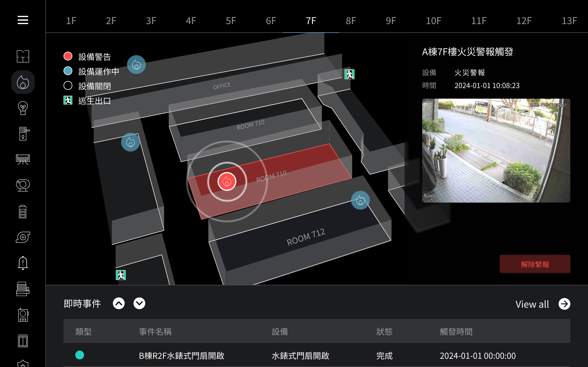Open the air conditioner sidebar icon
Image resolution: width=588 pixels, height=367 pixels.
(23, 159)
